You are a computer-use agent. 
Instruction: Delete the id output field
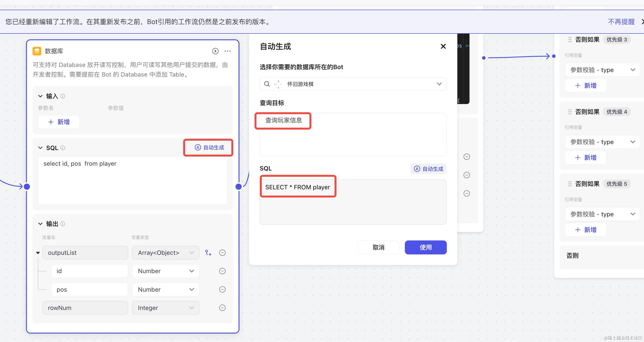point(222,271)
